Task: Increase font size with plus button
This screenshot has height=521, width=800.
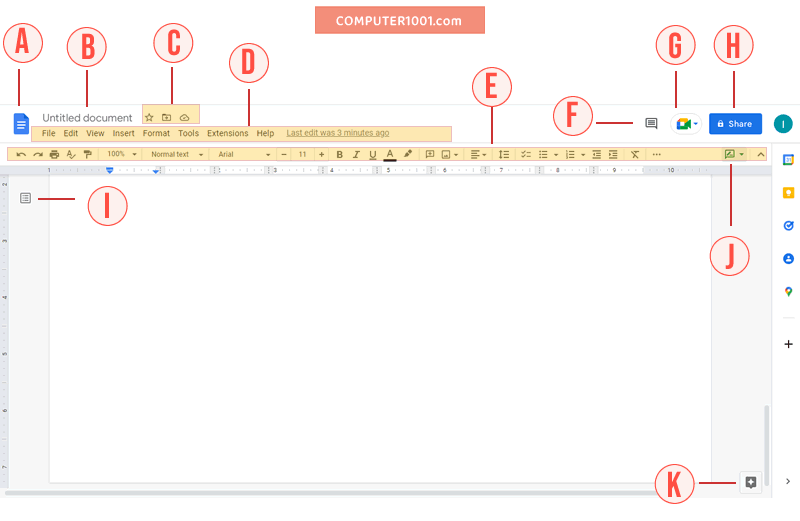Action: pos(321,154)
